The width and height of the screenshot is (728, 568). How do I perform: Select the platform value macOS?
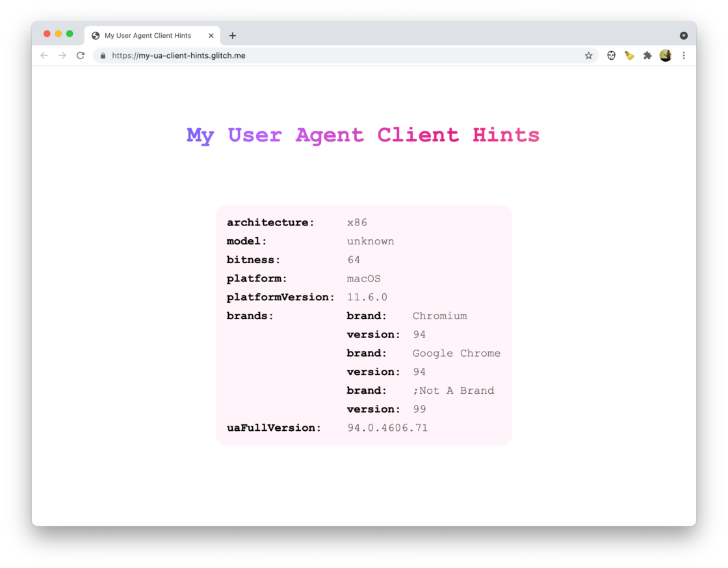(363, 278)
